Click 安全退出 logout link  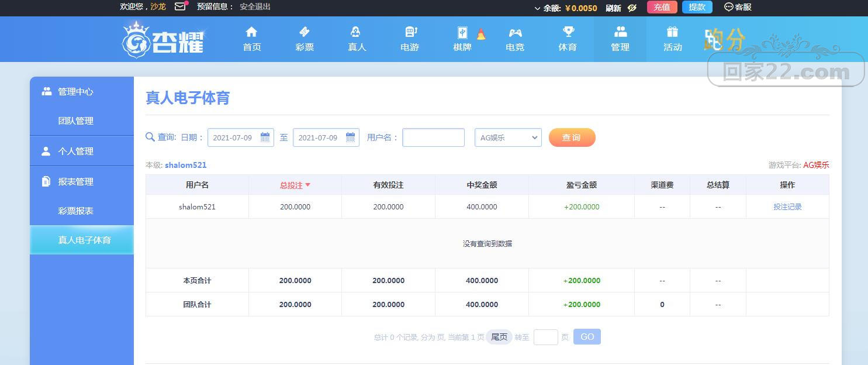pyautogui.click(x=255, y=6)
